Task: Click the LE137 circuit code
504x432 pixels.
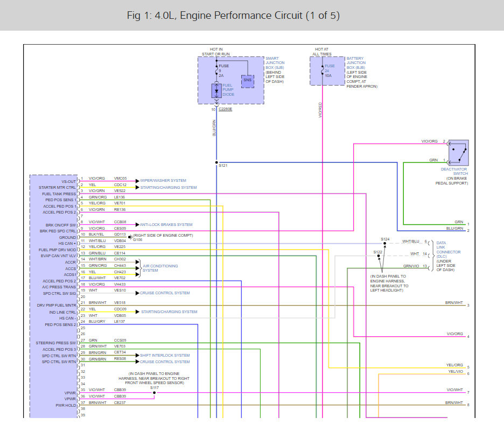Action: [119, 322]
